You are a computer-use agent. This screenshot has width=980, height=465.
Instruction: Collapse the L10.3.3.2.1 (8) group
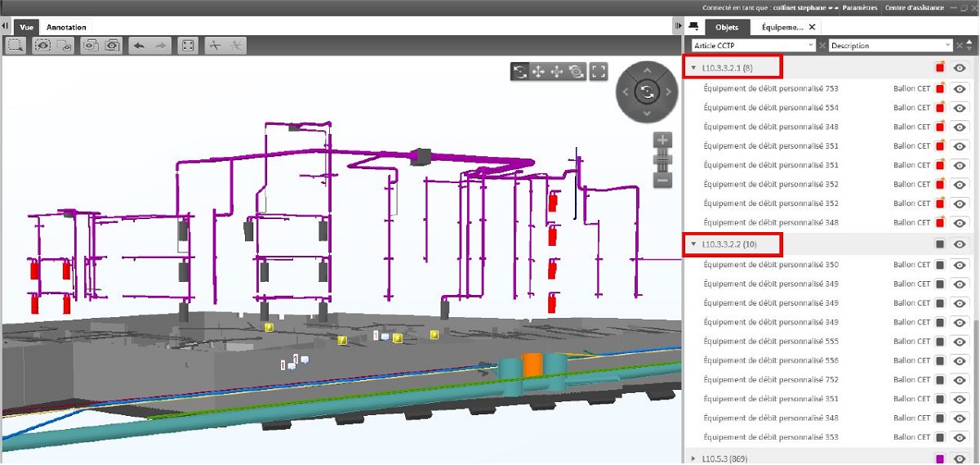point(693,69)
